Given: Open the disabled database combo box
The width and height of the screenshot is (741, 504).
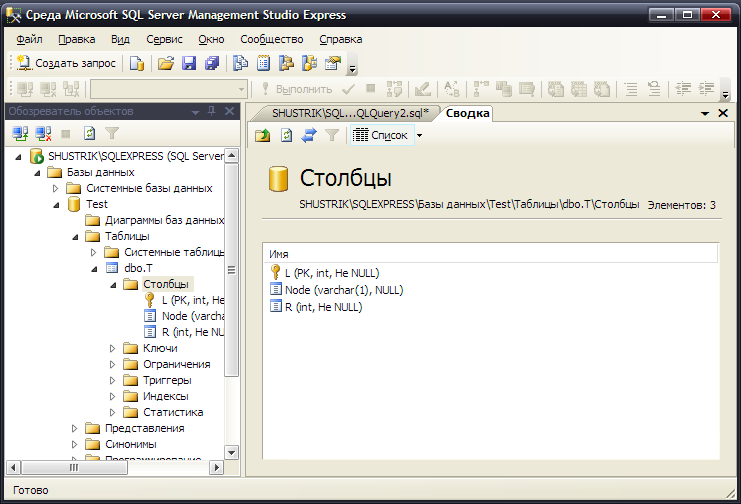Looking at the screenshot, I should [x=169, y=89].
